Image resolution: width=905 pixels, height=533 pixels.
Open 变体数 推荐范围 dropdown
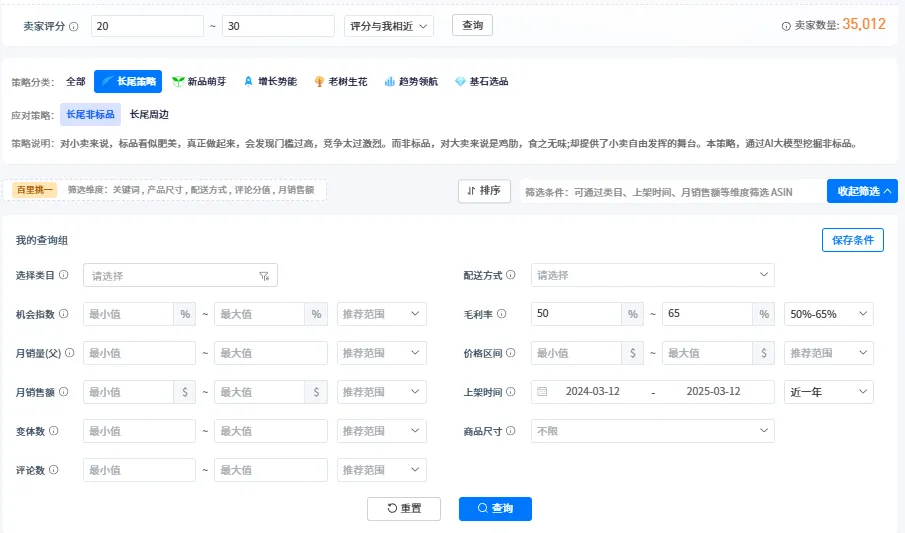tap(382, 431)
